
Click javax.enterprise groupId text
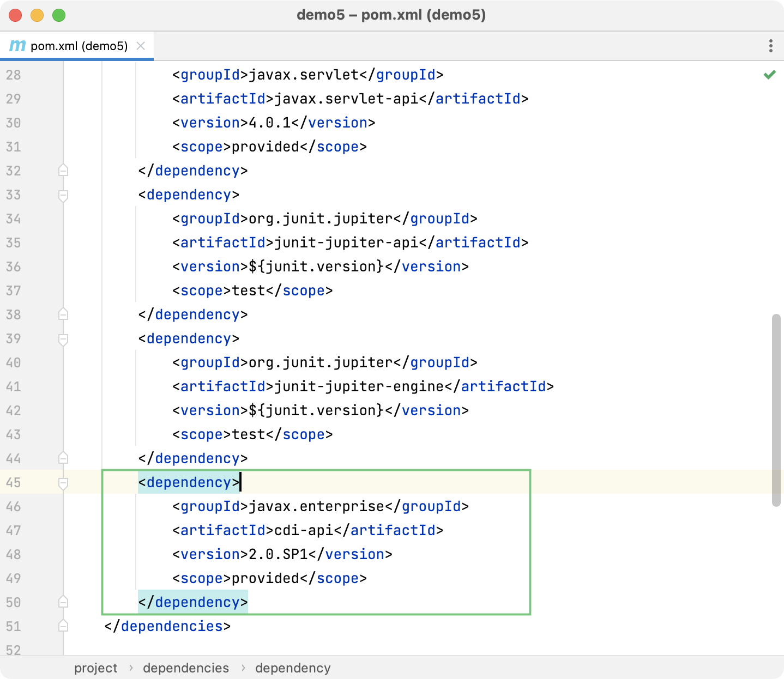(316, 506)
